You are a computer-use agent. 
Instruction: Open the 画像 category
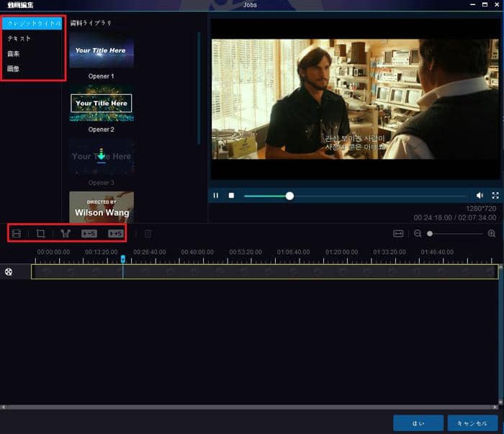tap(13, 69)
